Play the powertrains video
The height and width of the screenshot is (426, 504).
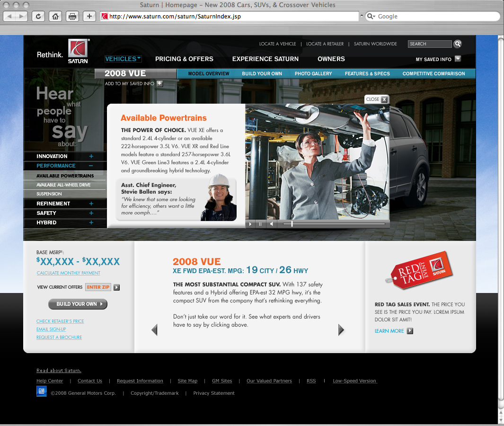[250, 224]
